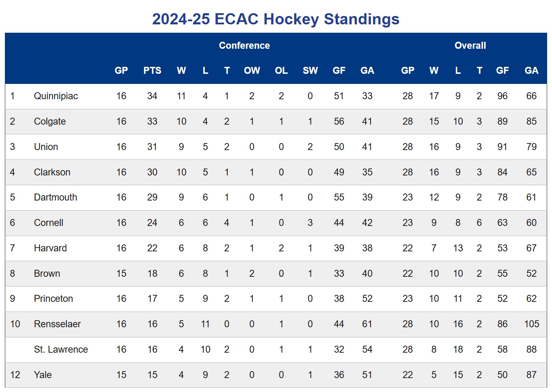
Task: Sort by conference PTS column header
Action: 152,71
